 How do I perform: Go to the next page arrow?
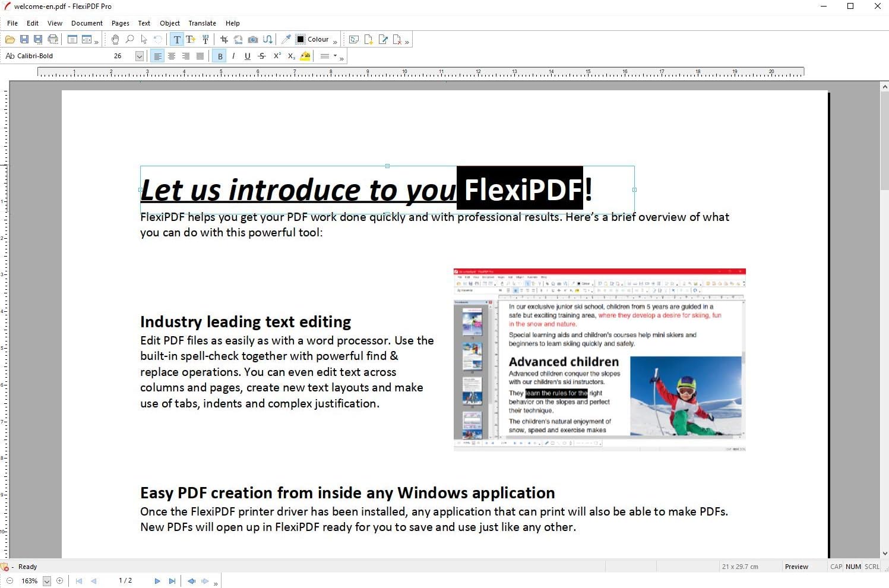pos(157,581)
